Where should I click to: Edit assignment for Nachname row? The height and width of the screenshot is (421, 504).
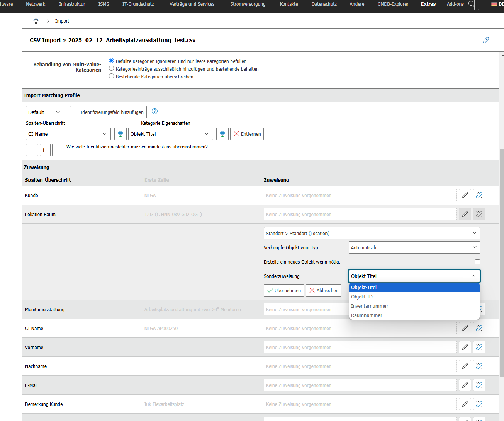pyautogui.click(x=465, y=366)
